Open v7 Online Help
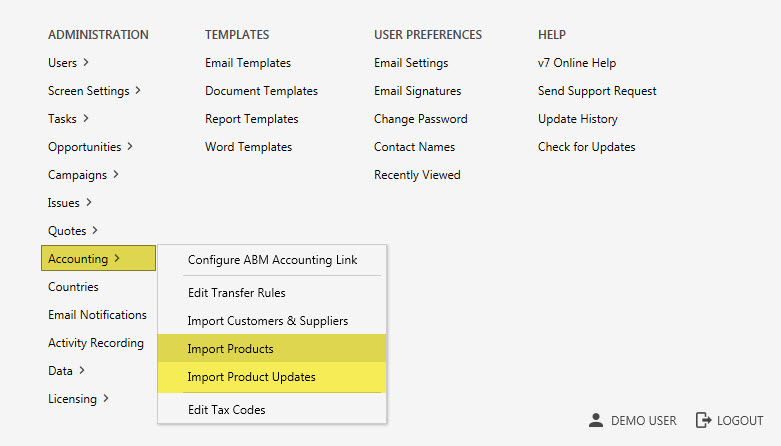Screen dimensions: 781x446 [x=576, y=63]
